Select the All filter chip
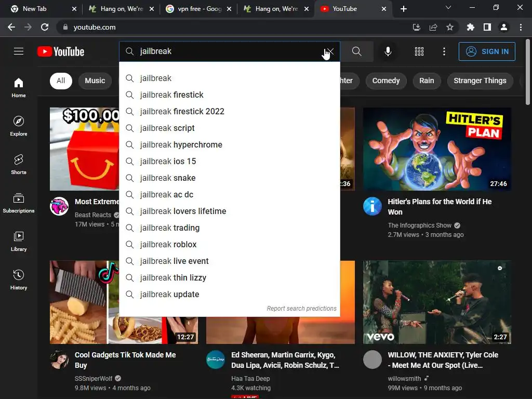The image size is (532, 399). [x=61, y=81]
